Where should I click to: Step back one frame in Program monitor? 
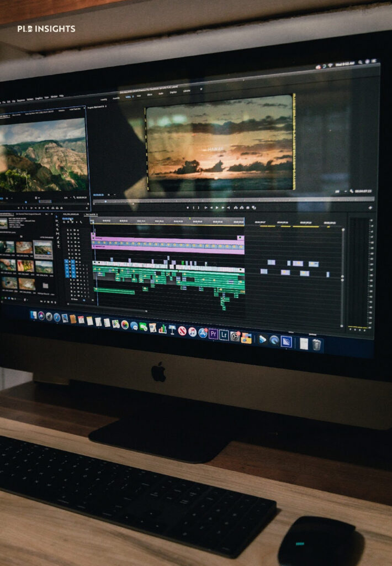[211, 208]
